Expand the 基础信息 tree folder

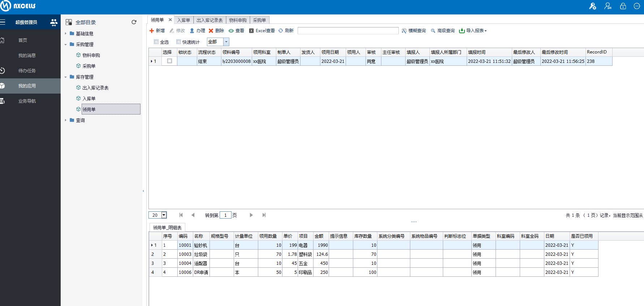click(66, 34)
